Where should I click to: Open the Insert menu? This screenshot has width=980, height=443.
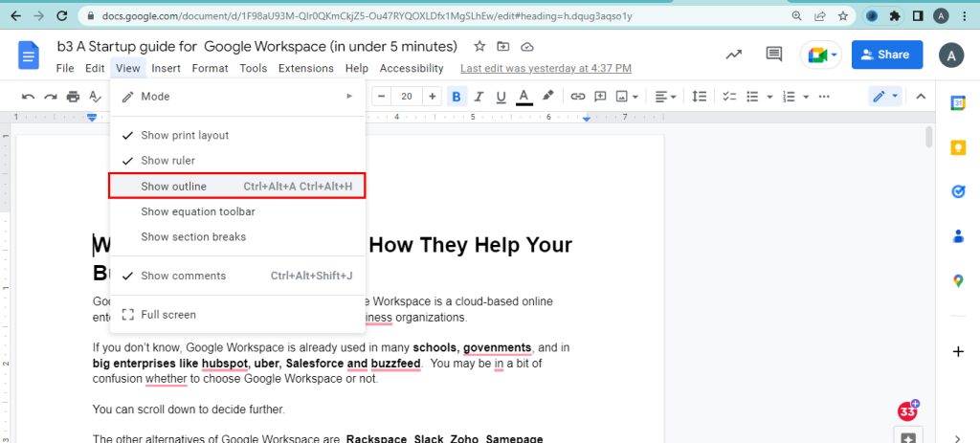point(166,68)
